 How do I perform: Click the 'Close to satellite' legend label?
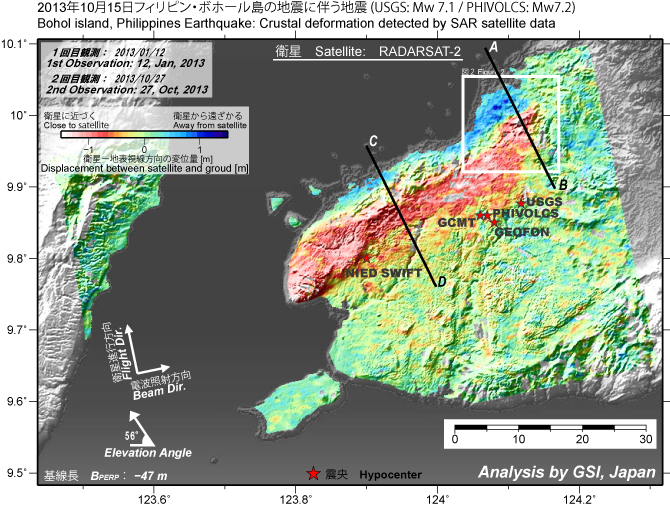[x=76, y=125]
